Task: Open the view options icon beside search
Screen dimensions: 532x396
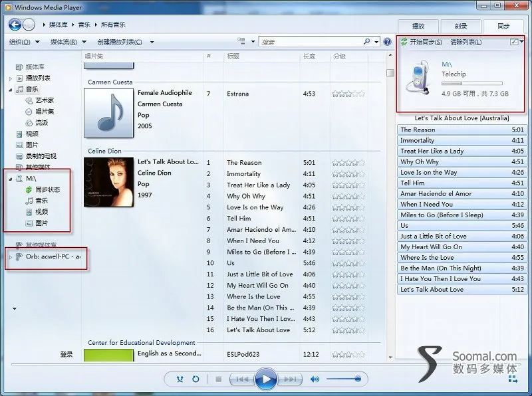Action: click(241, 41)
